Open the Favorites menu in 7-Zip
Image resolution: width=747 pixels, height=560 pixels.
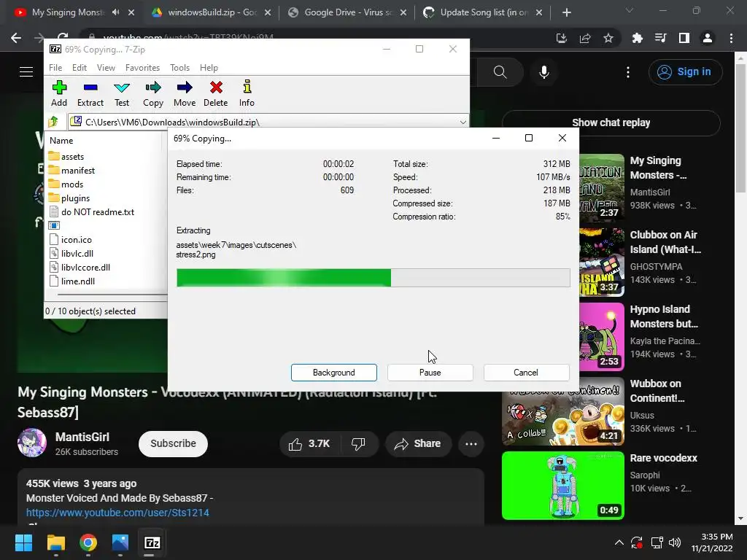[x=142, y=68]
